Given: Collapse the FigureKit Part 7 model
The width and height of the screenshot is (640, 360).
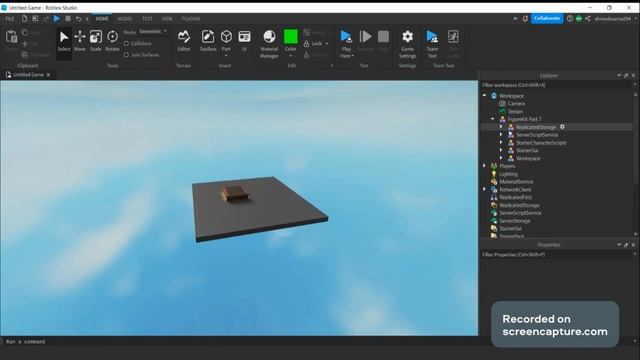Looking at the screenshot, I should [x=493, y=119].
